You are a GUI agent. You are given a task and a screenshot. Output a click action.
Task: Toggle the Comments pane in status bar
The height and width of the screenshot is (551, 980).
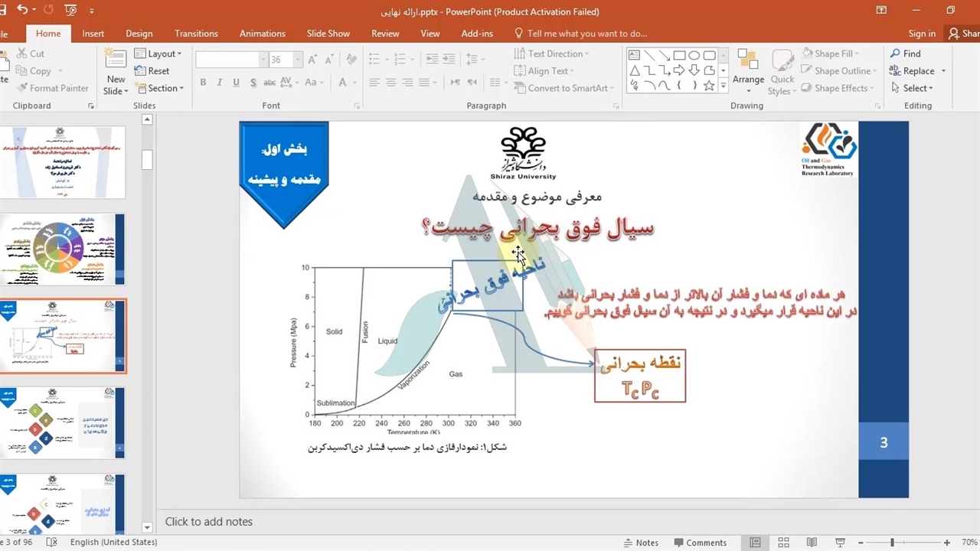click(698, 543)
